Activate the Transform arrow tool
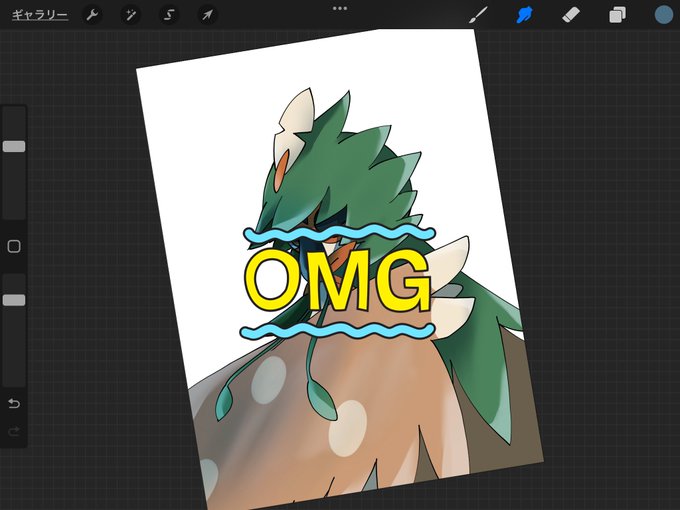Image resolution: width=680 pixels, height=510 pixels. tap(208, 15)
